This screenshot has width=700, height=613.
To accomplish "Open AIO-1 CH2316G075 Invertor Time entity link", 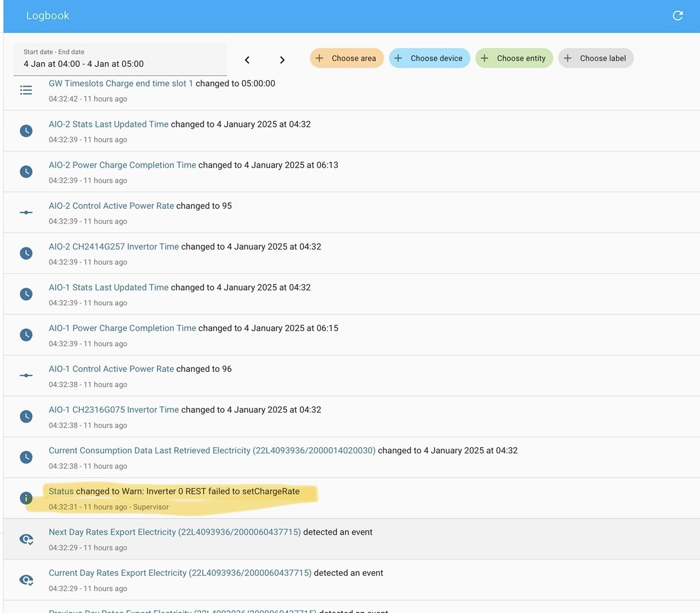I will [x=114, y=410].
